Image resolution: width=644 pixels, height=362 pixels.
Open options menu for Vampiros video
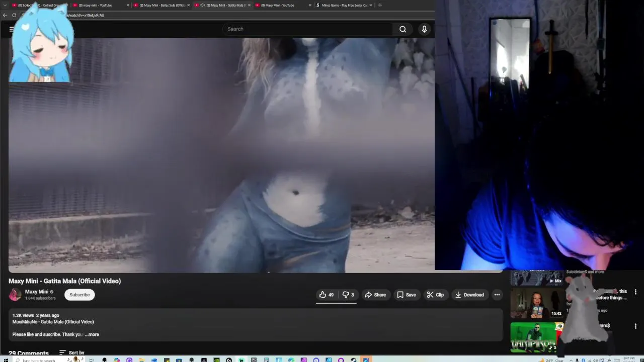[635, 326]
